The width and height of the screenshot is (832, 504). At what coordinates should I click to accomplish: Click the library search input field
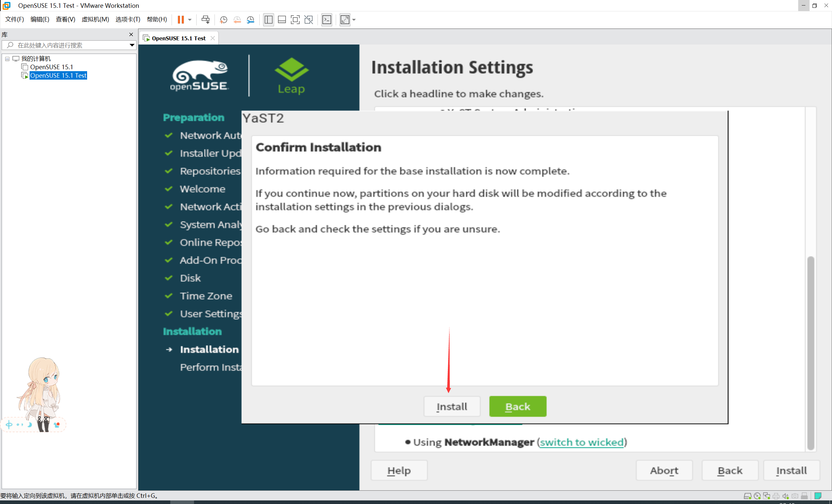point(68,45)
